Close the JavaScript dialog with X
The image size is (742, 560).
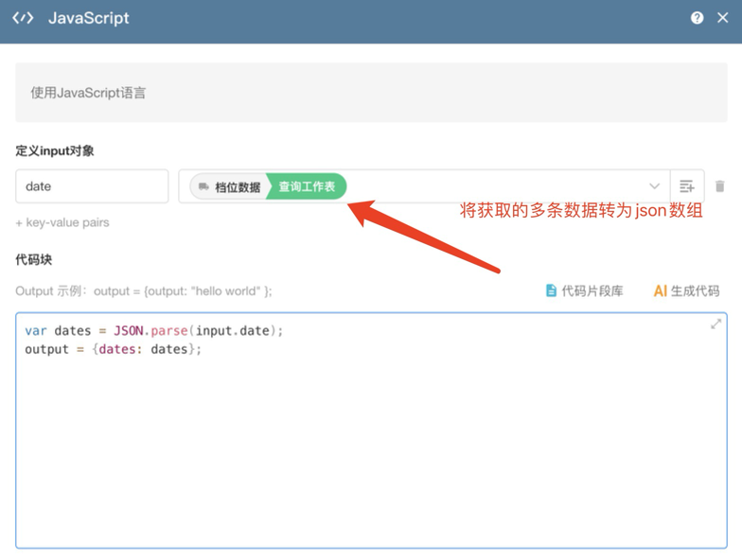click(x=723, y=18)
